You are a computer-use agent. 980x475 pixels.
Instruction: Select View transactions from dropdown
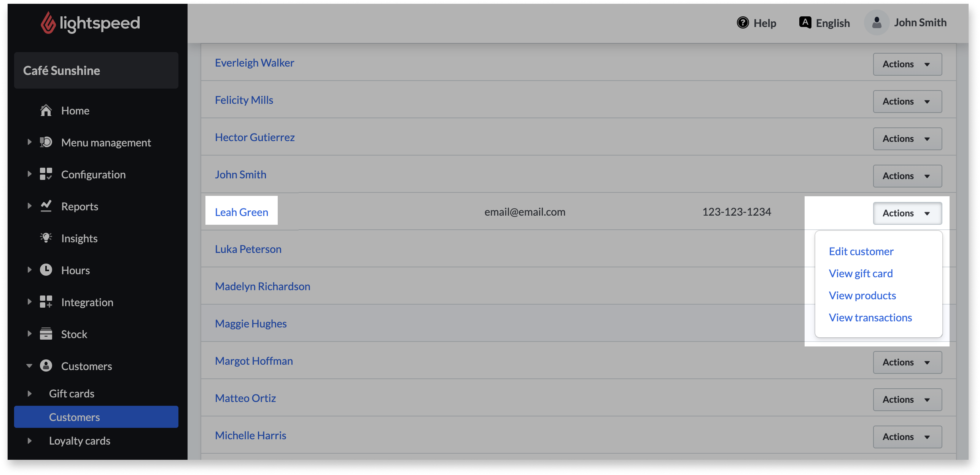(870, 318)
